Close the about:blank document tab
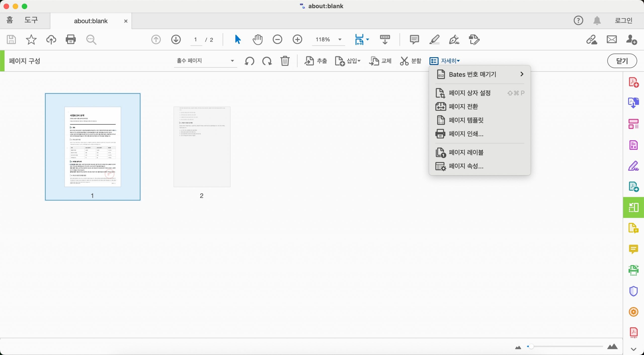This screenshot has height=355, width=644. click(x=126, y=21)
